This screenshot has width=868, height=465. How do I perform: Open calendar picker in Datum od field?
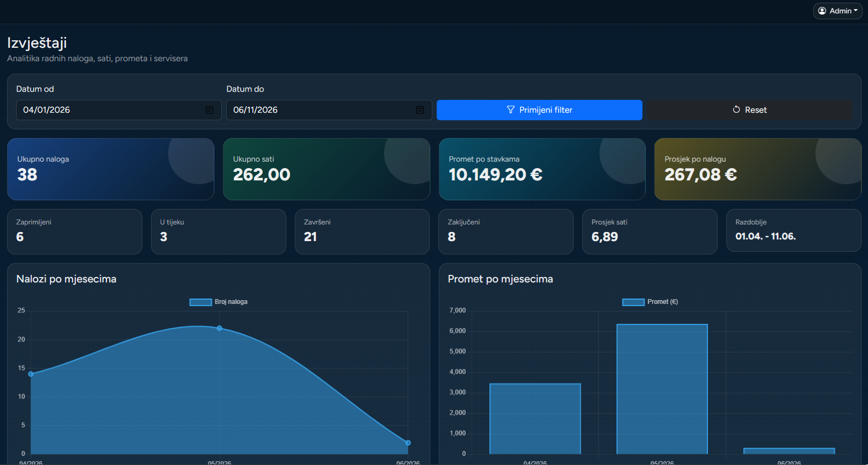tap(209, 110)
